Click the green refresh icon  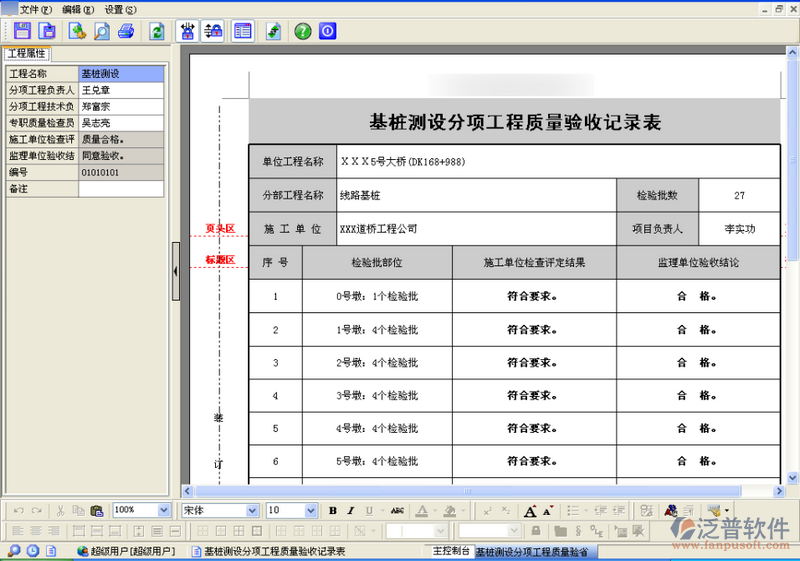[x=157, y=31]
